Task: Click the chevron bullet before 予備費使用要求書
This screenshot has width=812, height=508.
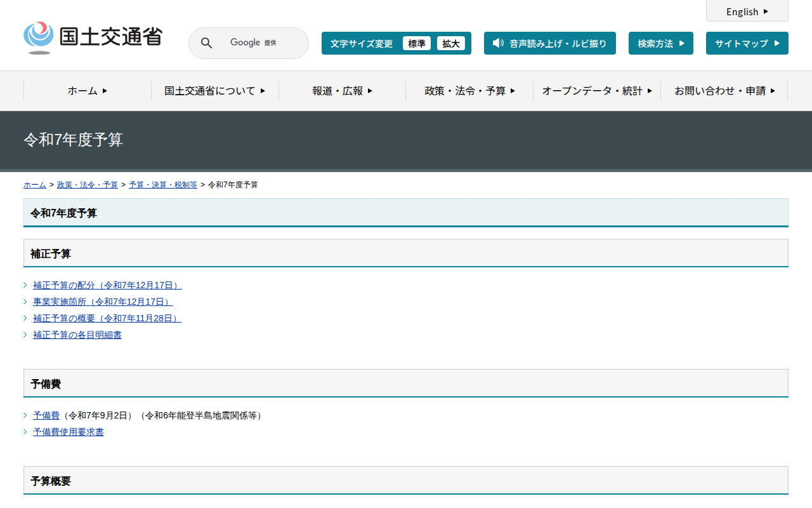Action: tap(25, 432)
